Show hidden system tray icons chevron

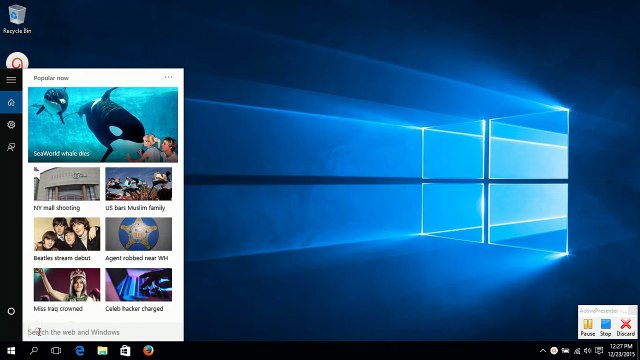(x=542, y=351)
